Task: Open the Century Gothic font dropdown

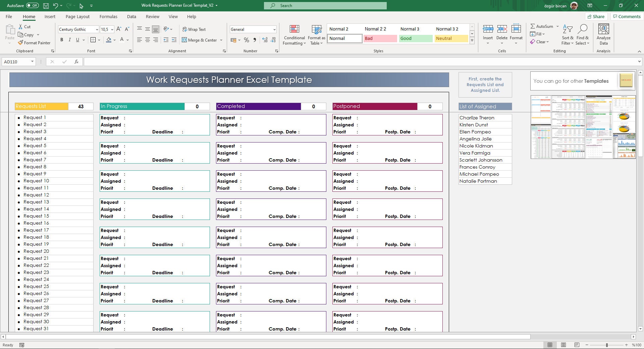Action: pos(97,29)
